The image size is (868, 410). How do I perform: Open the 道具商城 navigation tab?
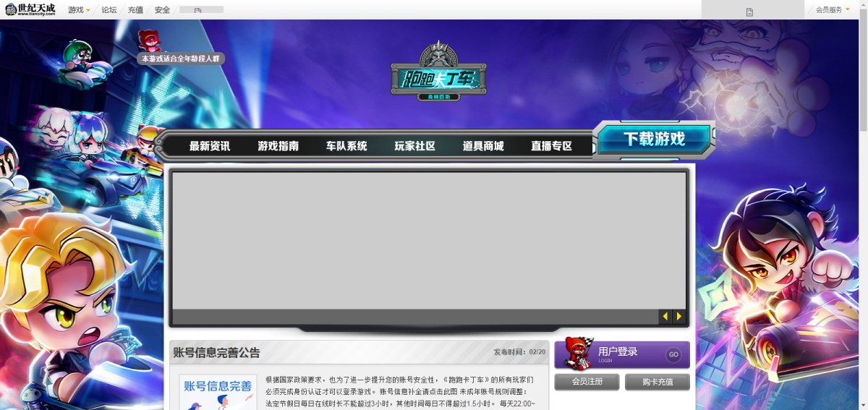[x=483, y=146]
